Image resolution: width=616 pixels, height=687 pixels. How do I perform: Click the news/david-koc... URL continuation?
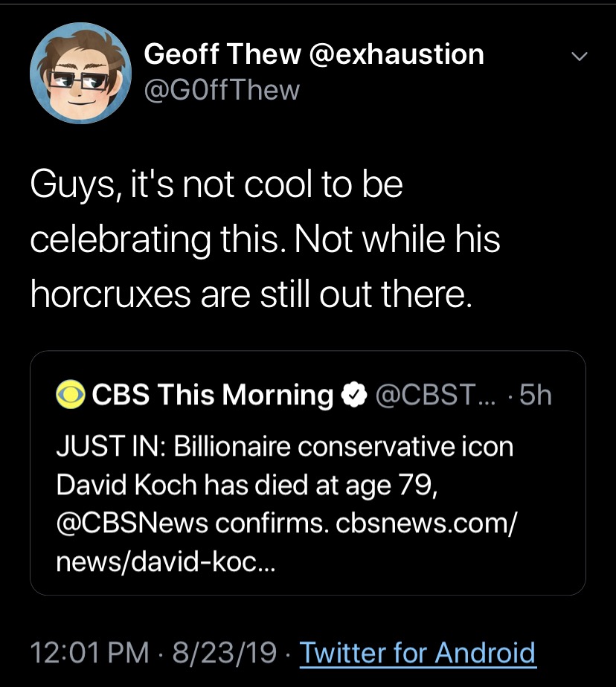(166, 561)
